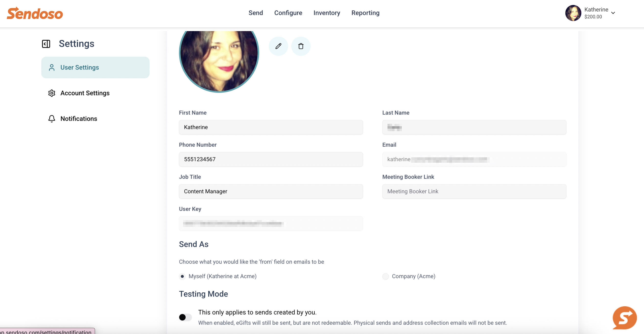The image size is (644, 334).
Task: Click the pencil edit photo icon
Action: tap(278, 46)
